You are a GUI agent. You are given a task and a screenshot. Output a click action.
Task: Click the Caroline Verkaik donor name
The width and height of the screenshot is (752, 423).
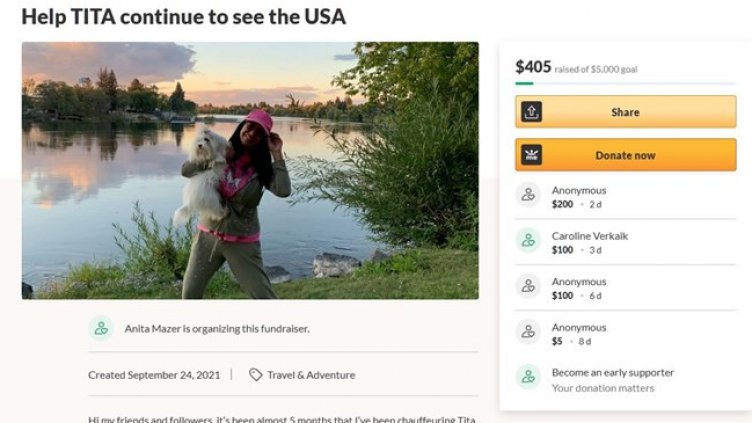(x=590, y=236)
